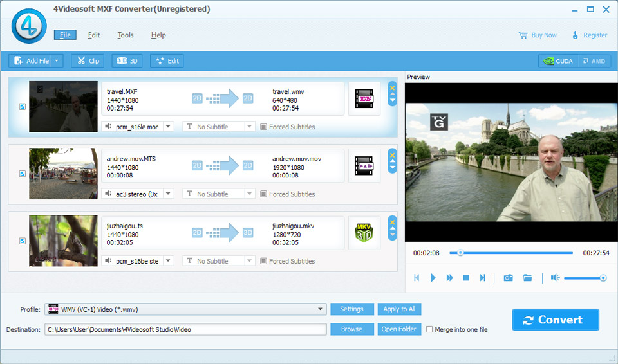Viewport: 618px width, 364px height.
Task: Click the MKV 3D format icon for jiuzhaigou
Action: (x=364, y=233)
